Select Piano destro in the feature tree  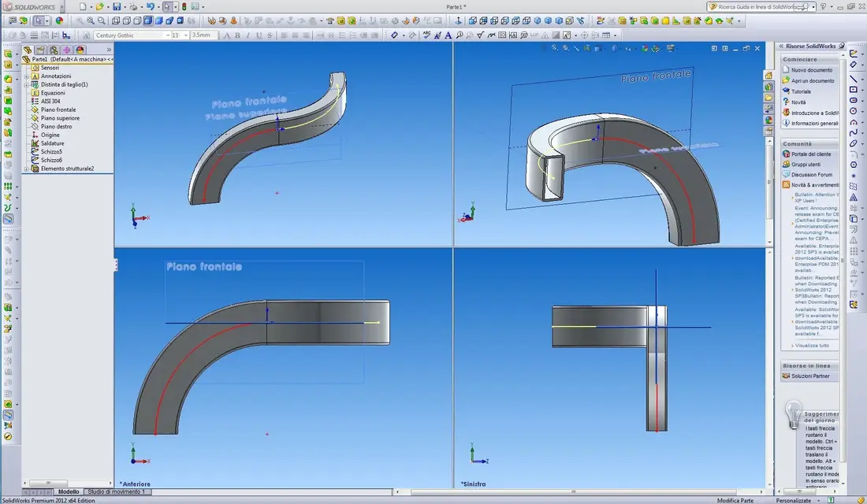coord(56,127)
